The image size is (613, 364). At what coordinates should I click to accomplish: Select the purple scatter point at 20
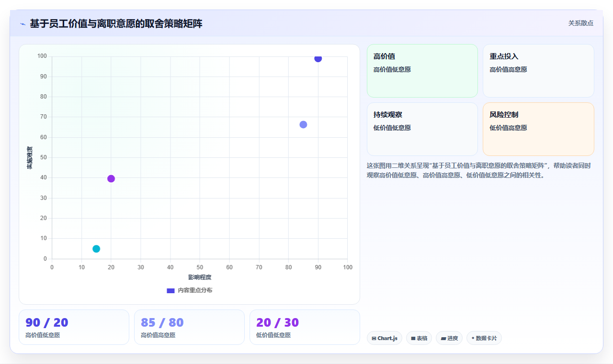tap(111, 178)
